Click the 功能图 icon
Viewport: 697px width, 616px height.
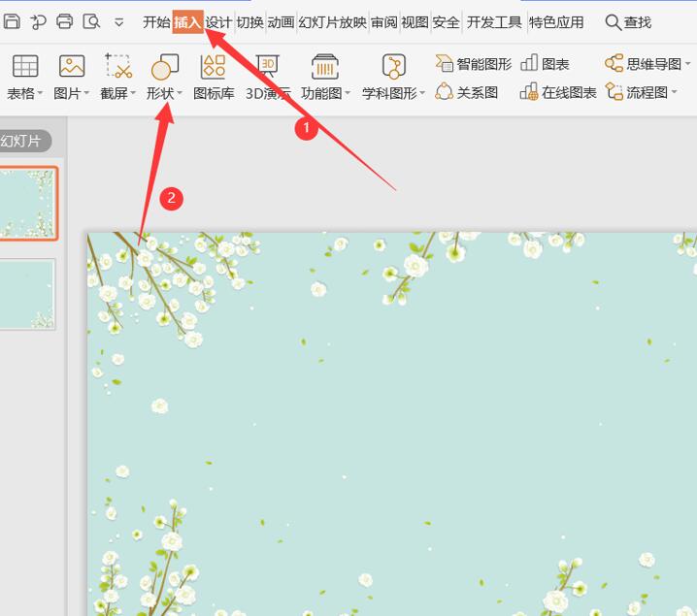click(x=325, y=66)
